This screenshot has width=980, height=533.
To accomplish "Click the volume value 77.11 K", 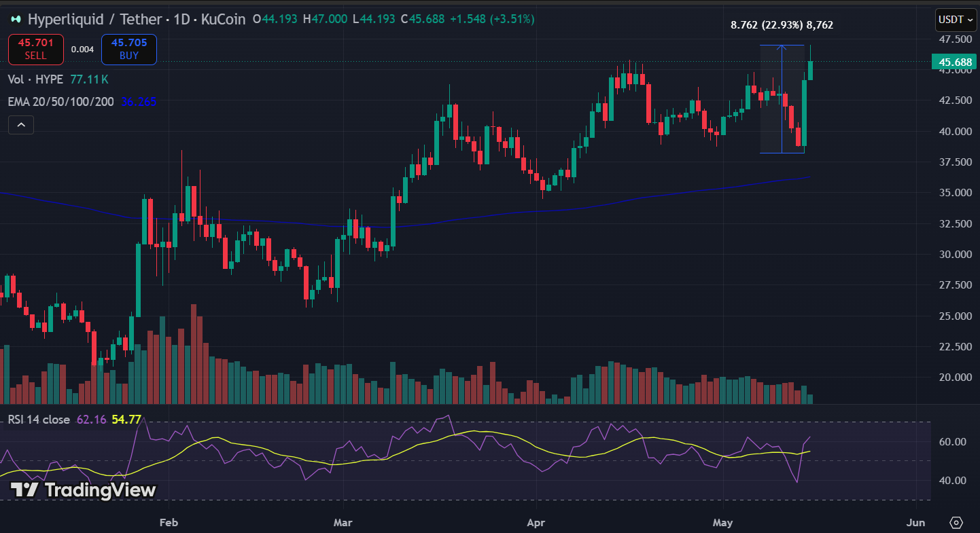I will tap(88, 79).
